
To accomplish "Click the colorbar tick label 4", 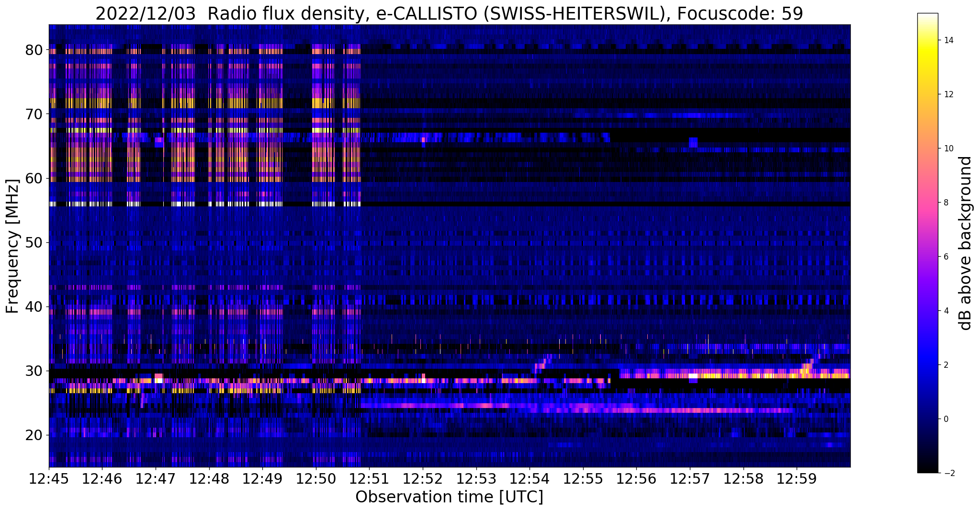I will coord(946,311).
